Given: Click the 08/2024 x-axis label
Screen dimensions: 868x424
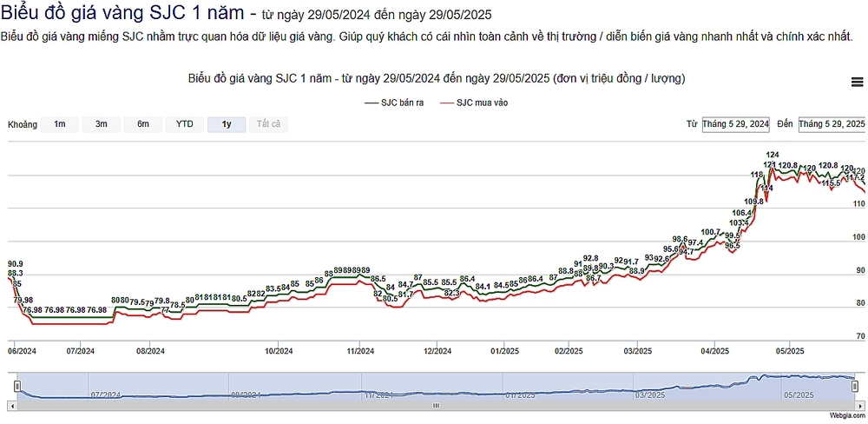Looking at the screenshot, I should pyautogui.click(x=150, y=351).
